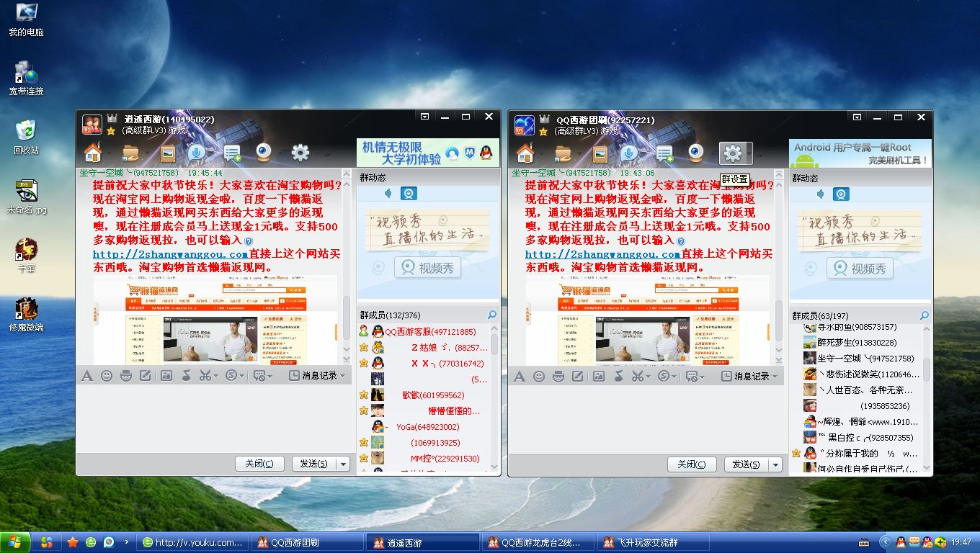
Task: Toggle speaker icon in 逍遥西游 群动态 panel
Action: point(388,193)
